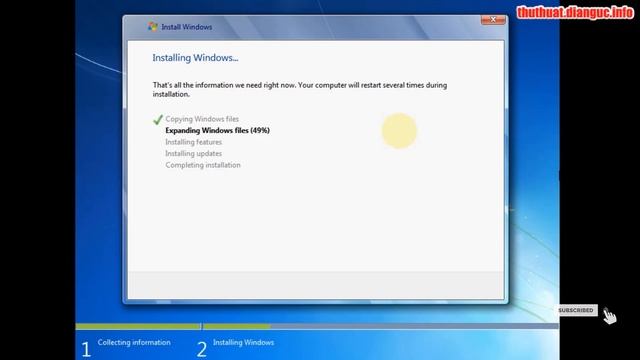Click the stage 2 installation progress bar
This screenshot has height=360, width=640.
381,327
